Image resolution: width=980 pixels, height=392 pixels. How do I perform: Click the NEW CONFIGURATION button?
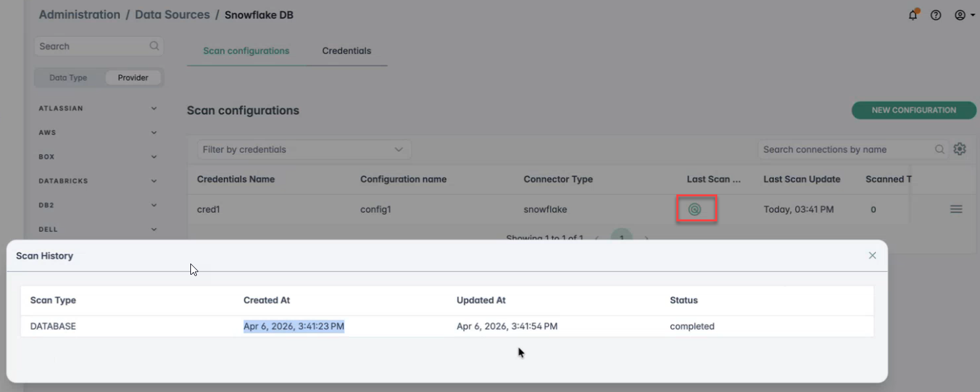(913, 110)
